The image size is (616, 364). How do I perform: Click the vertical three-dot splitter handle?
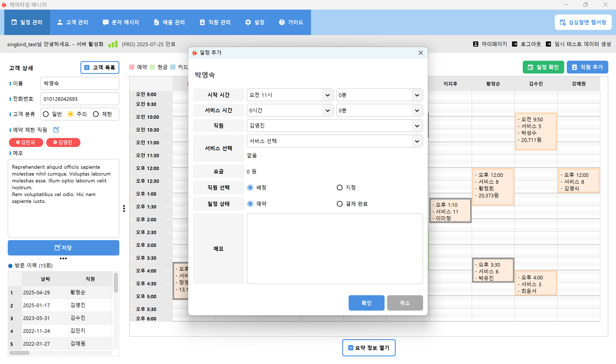[x=124, y=208]
